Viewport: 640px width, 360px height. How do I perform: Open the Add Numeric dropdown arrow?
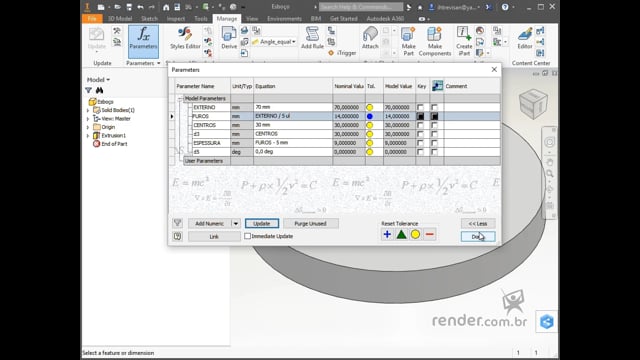tap(236, 224)
